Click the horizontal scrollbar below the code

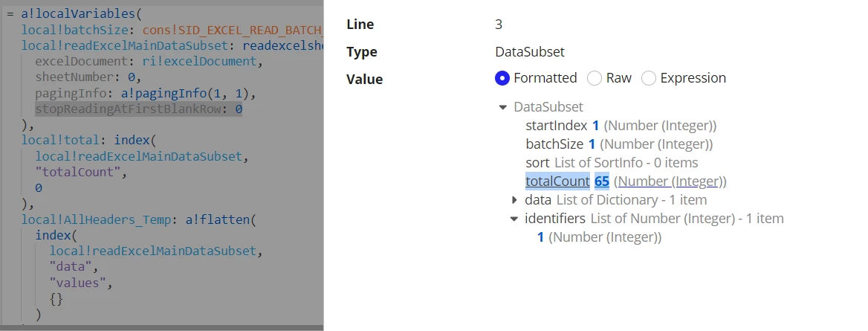(x=162, y=328)
